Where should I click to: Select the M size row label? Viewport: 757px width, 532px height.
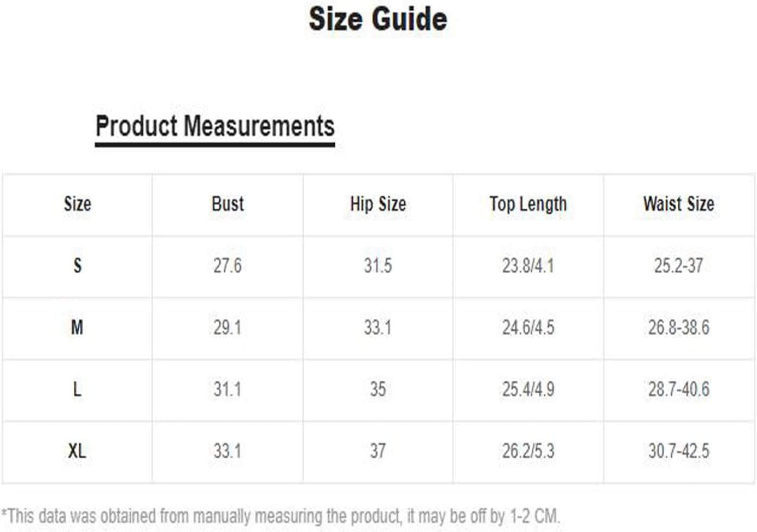coord(77,328)
